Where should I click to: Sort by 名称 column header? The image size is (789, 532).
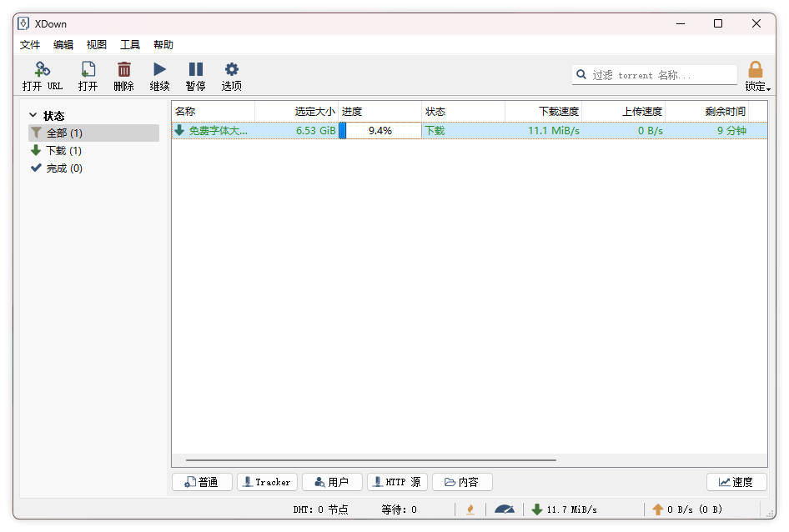[214, 111]
